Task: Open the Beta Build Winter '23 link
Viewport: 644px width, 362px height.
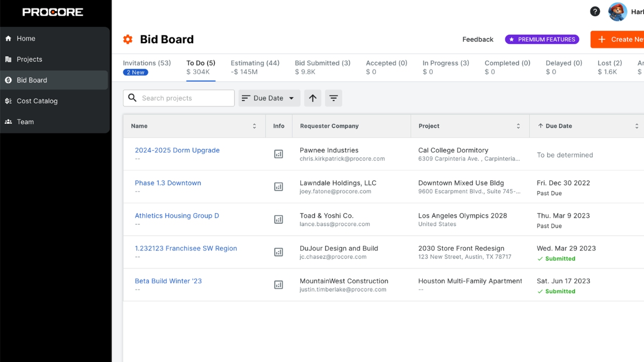Action: [168, 281]
